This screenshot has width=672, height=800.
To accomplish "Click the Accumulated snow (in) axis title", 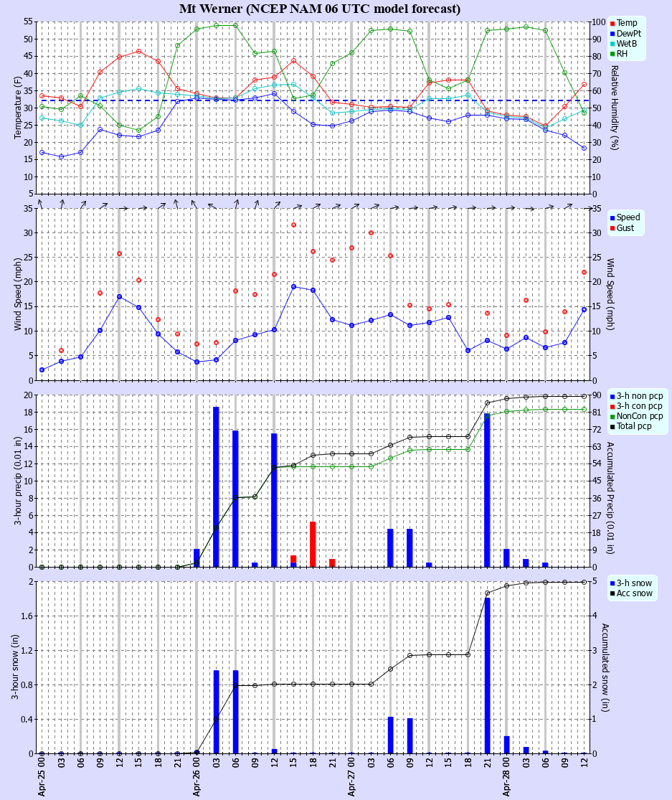I will click(x=615, y=667).
